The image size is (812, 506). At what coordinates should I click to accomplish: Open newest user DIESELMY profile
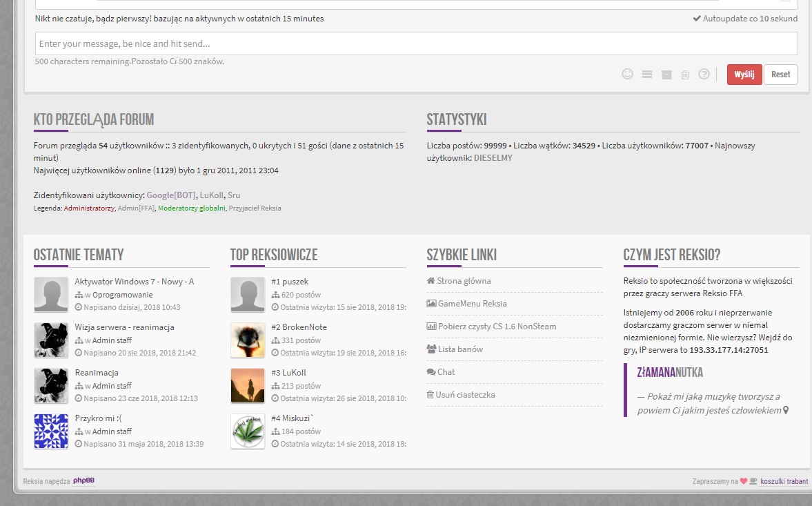[493, 158]
